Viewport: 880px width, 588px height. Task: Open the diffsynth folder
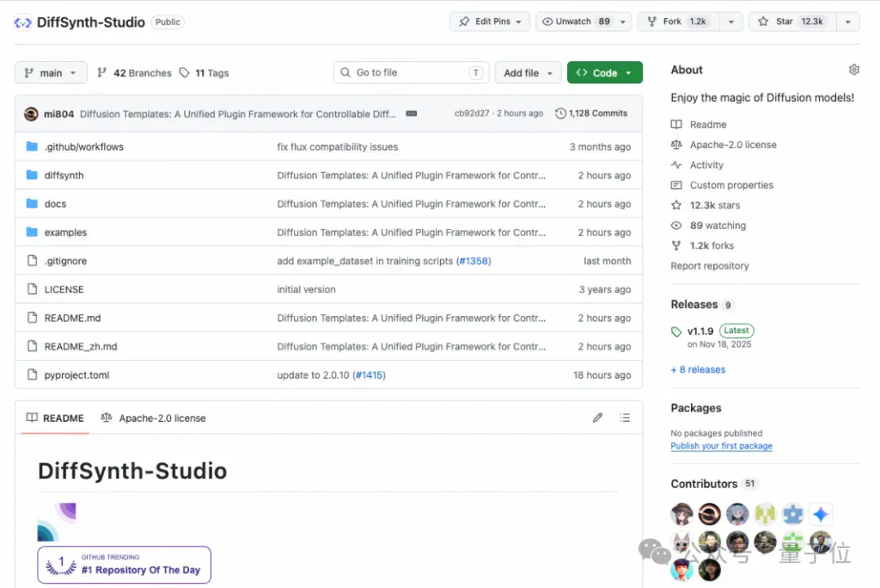click(64, 175)
